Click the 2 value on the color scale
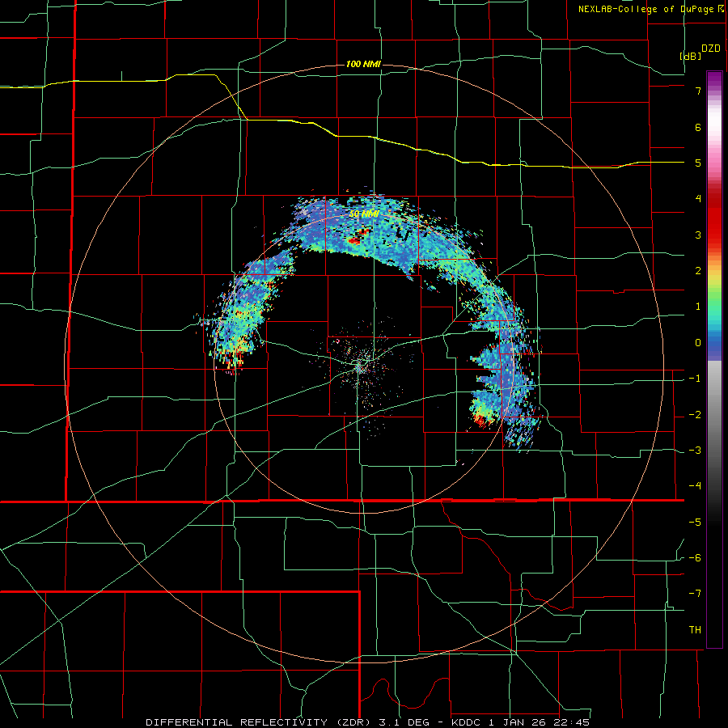 (698, 271)
